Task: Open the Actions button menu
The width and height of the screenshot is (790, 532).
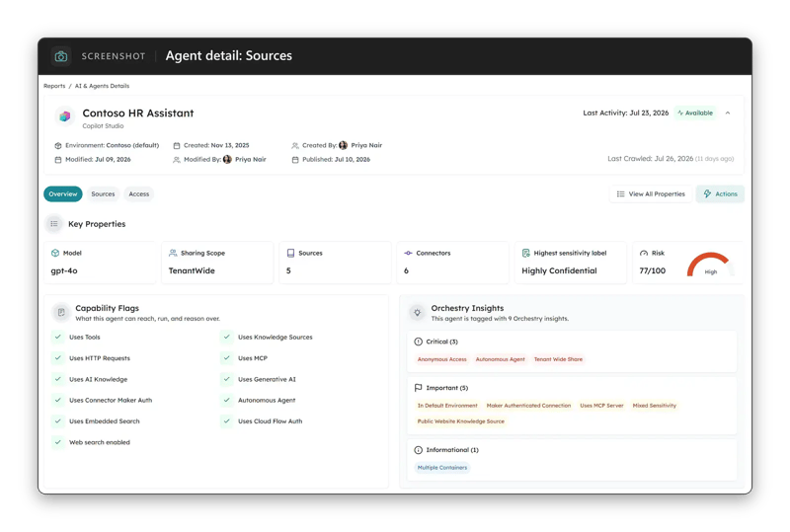Action: 720,194
